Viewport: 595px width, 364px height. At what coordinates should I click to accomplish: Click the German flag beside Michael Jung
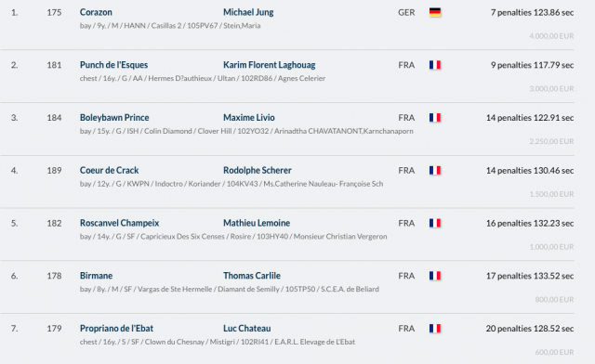pyautogui.click(x=435, y=12)
